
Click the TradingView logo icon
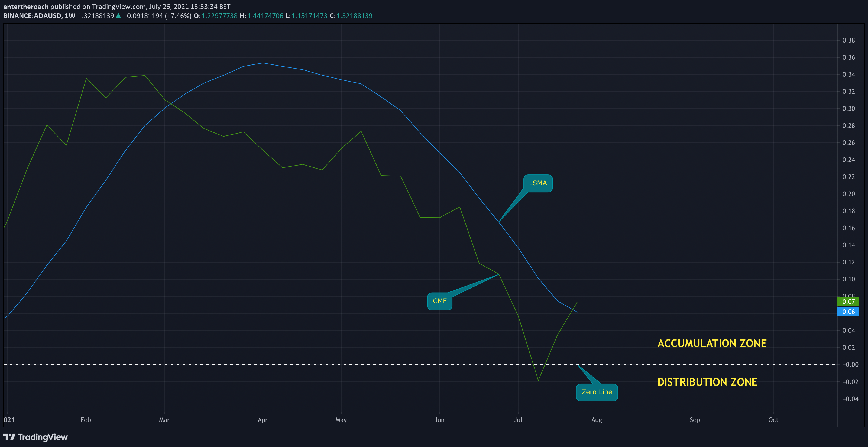[x=9, y=437]
